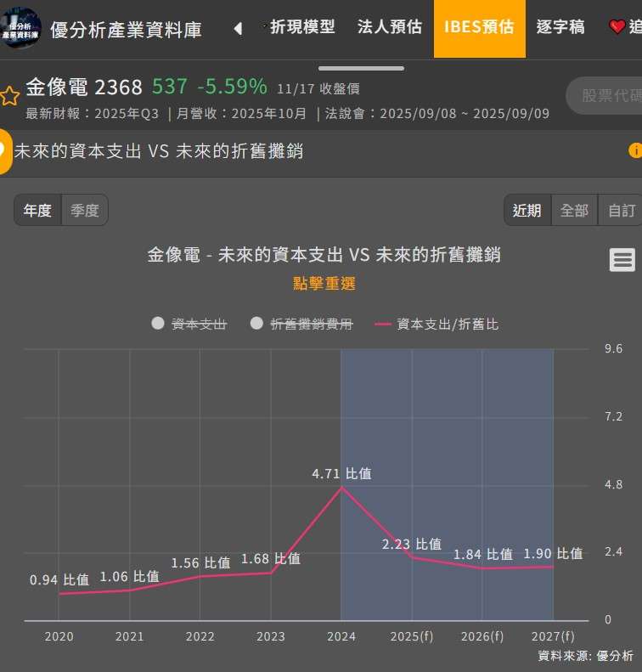
Task: Star 金像電 2368 as favorite
Action: pos(9,95)
